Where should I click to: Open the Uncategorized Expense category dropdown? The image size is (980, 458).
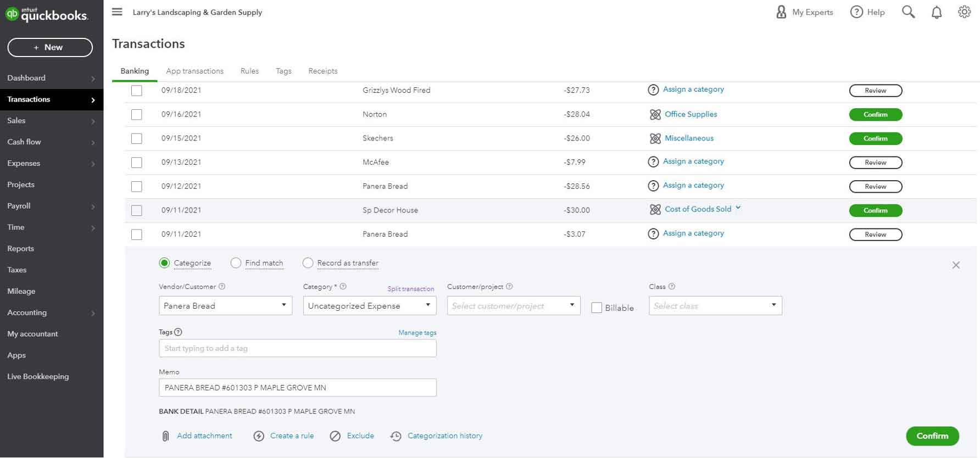pyautogui.click(x=370, y=306)
